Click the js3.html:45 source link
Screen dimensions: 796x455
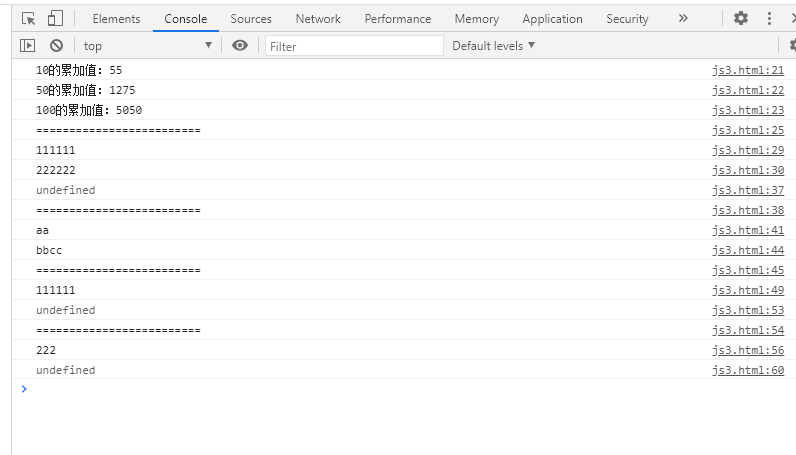click(x=748, y=270)
